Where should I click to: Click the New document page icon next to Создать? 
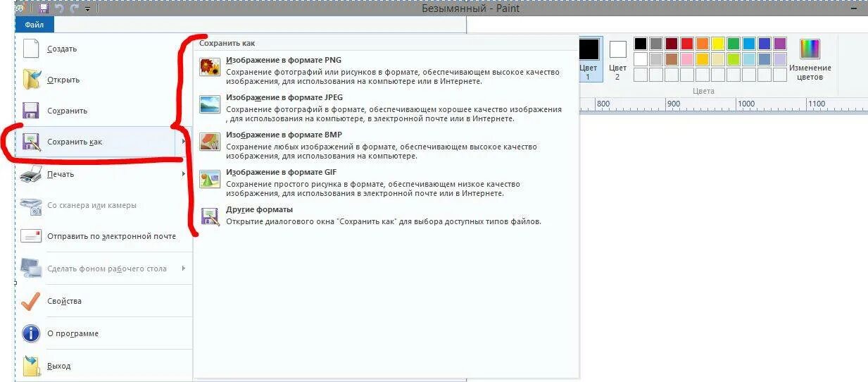[x=31, y=49]
